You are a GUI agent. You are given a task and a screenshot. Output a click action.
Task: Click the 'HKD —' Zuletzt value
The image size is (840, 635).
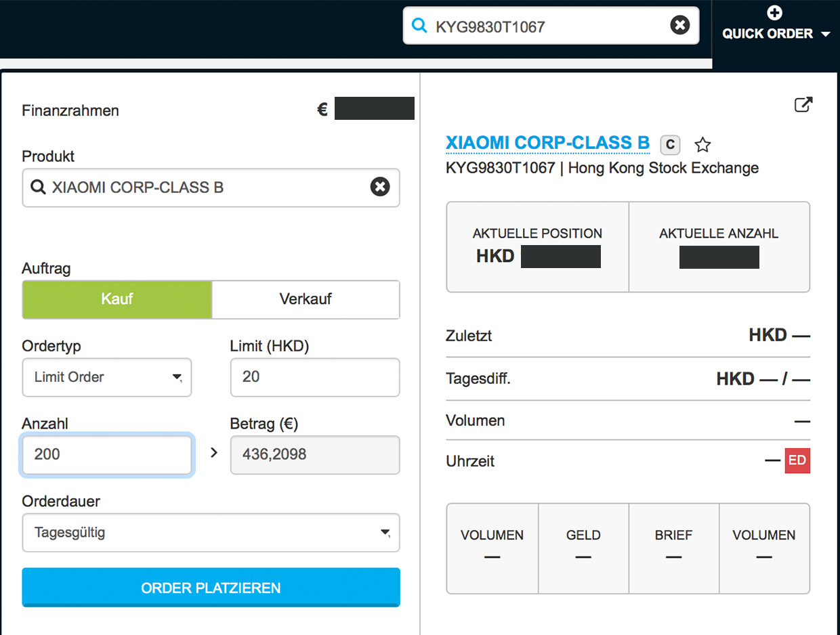pos(780,335)
